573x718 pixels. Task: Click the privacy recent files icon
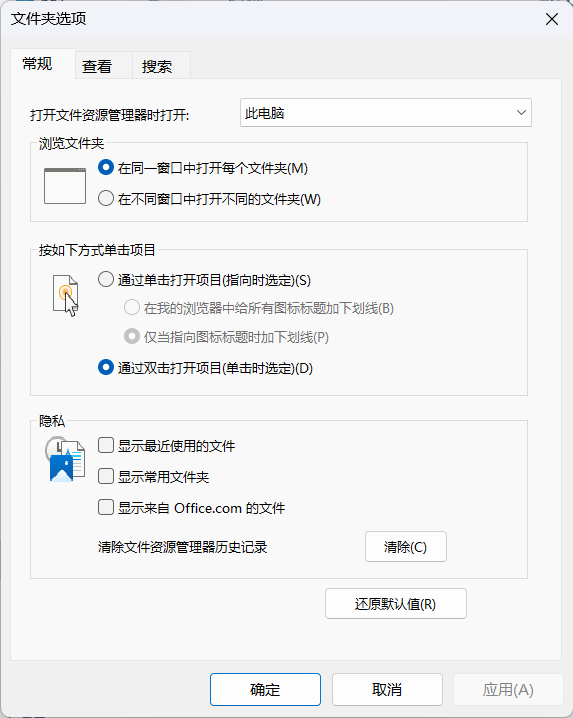pyautogui.click(x=65, y=459)
